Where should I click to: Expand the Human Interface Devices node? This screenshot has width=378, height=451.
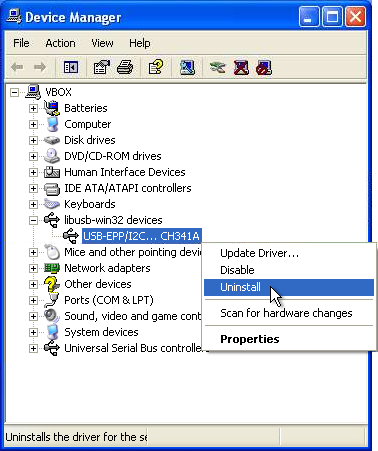pos(33,172)
